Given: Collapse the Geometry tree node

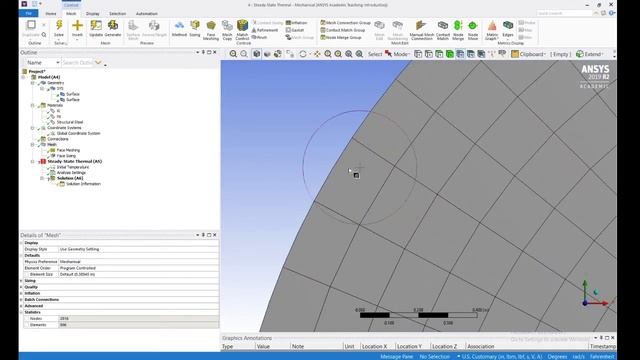Looking at the screenshot, I should pos(33,83).
